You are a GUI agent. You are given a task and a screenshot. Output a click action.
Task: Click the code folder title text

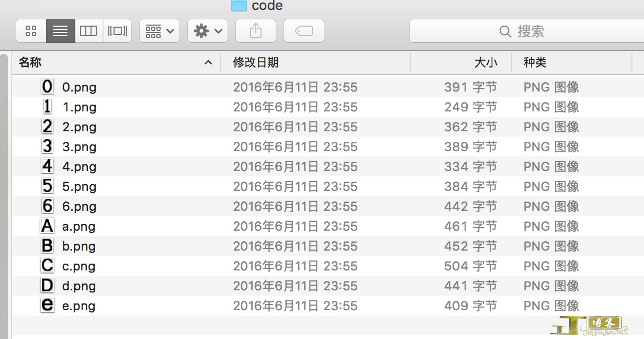pyautogui.click(x=268, y=6)
